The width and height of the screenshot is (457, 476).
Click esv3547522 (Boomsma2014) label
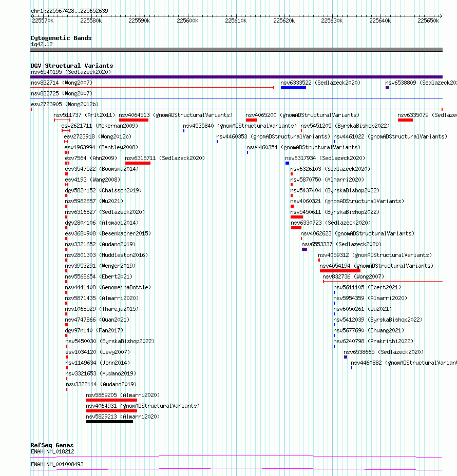(102, 169)
